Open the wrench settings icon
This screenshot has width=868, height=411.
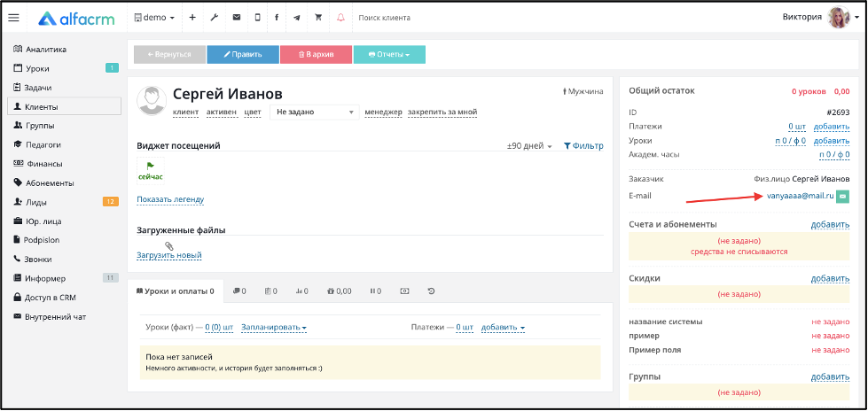pyautogui.click(x=215, y=18)
